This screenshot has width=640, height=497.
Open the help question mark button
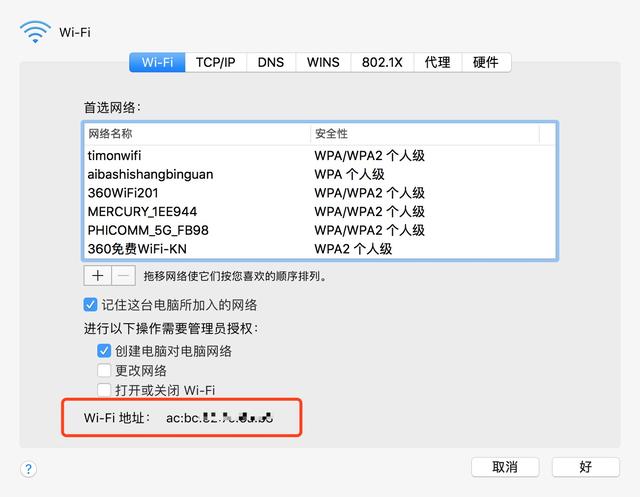28,468
